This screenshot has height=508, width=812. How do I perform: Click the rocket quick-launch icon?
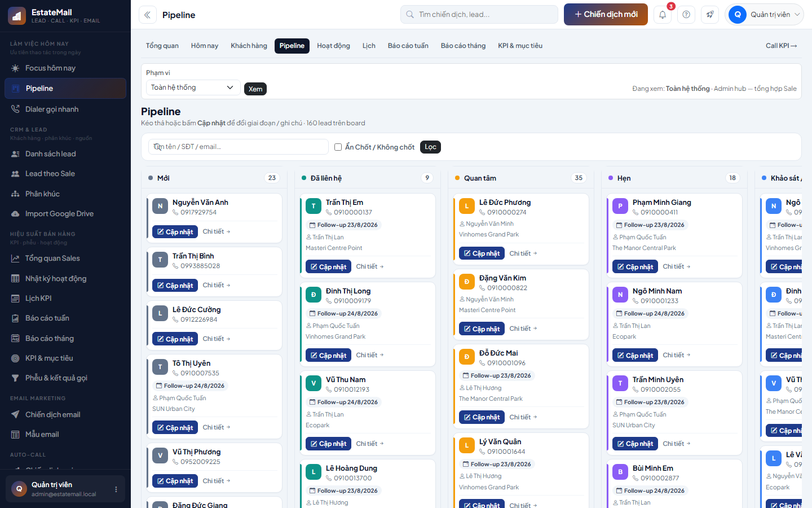click(x=710, y=15)
